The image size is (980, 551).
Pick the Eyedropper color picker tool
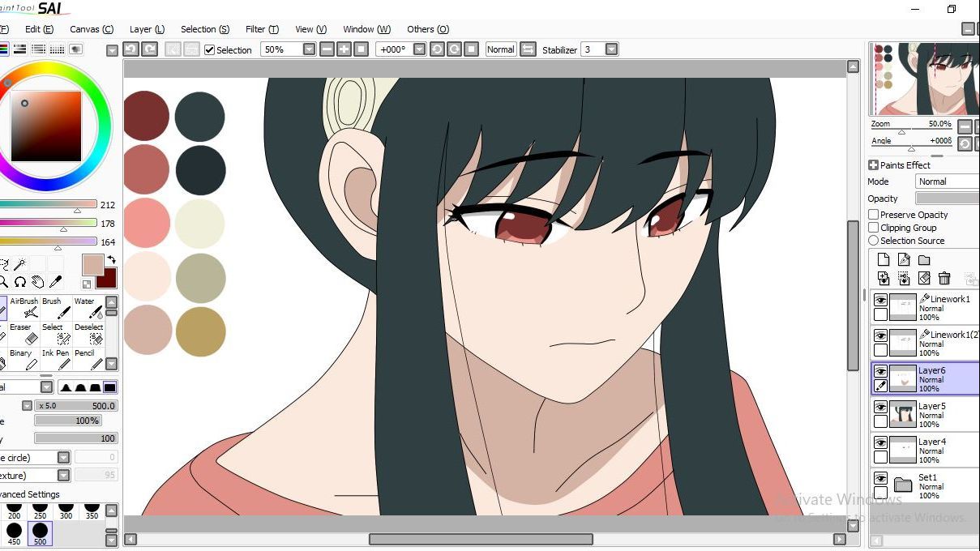(55, 282)
